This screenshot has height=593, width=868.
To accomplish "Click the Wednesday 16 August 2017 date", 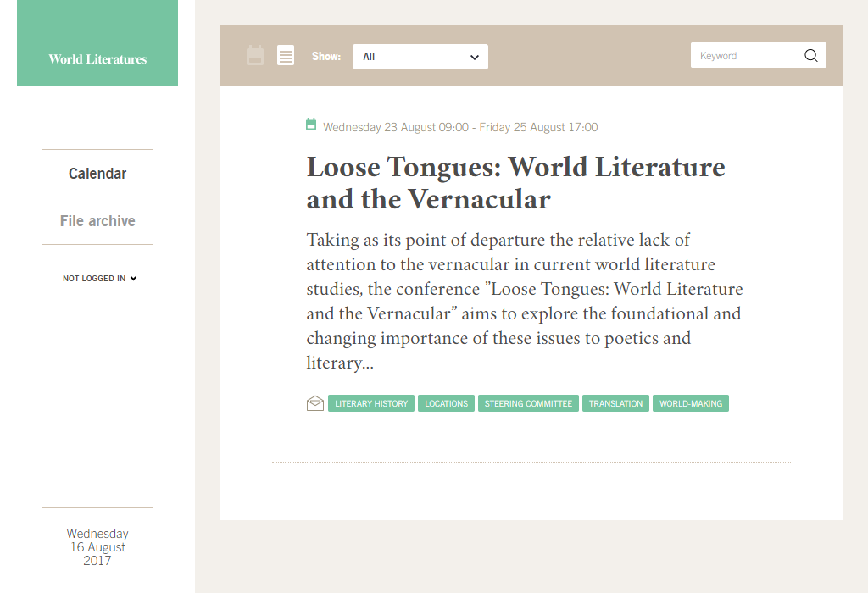I will click(x=97, y=547).
